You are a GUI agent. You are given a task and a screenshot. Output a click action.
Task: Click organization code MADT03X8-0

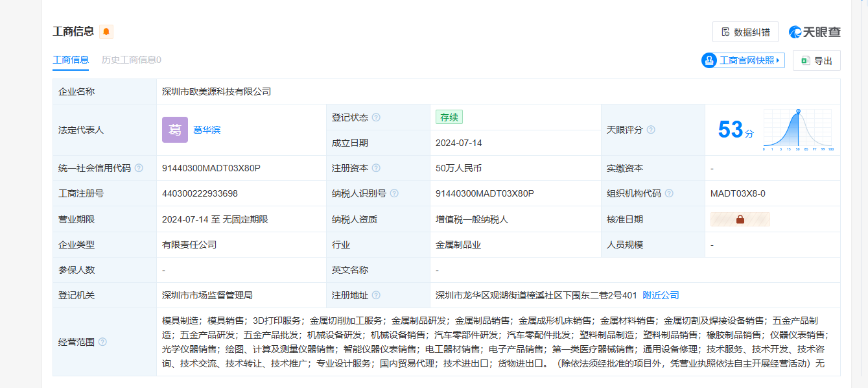[x=738, y=193]
